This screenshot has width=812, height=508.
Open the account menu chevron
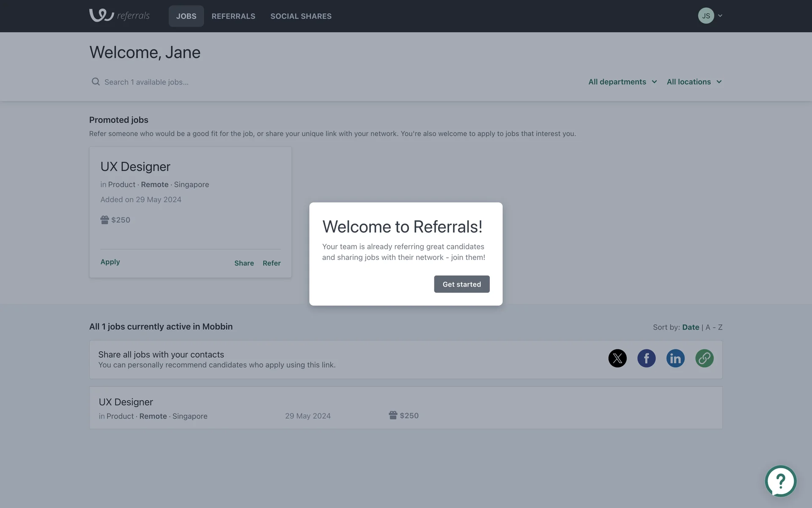tap(720, 16)
